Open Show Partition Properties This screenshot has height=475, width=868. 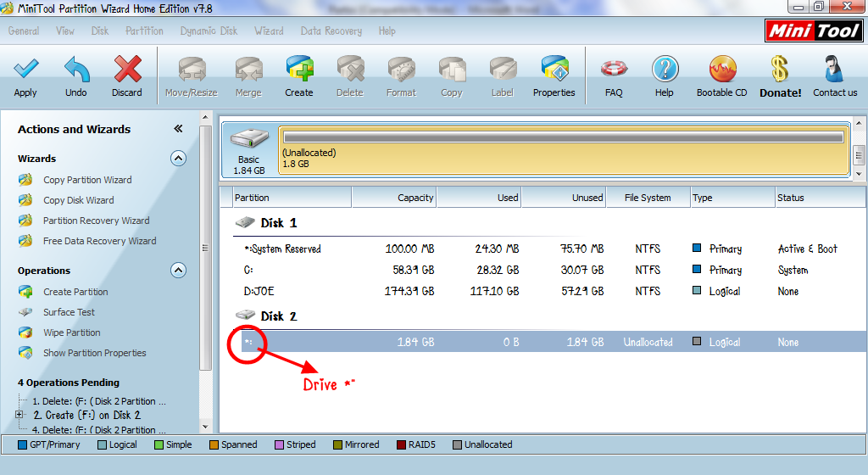tap(95, 353)
